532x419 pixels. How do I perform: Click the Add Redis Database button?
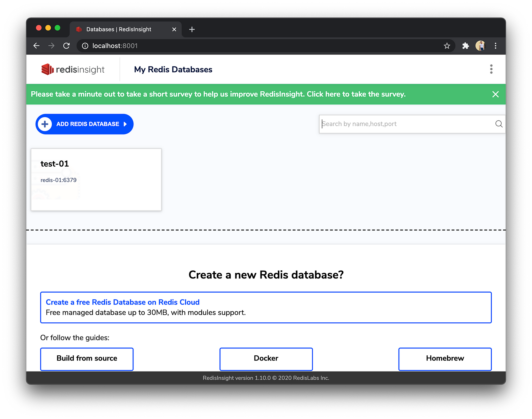click(x=84, y=124)
